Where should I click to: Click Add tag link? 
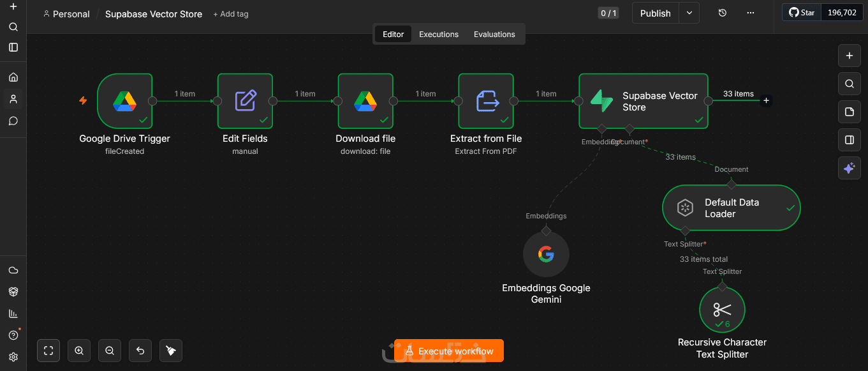coord(231,14)
